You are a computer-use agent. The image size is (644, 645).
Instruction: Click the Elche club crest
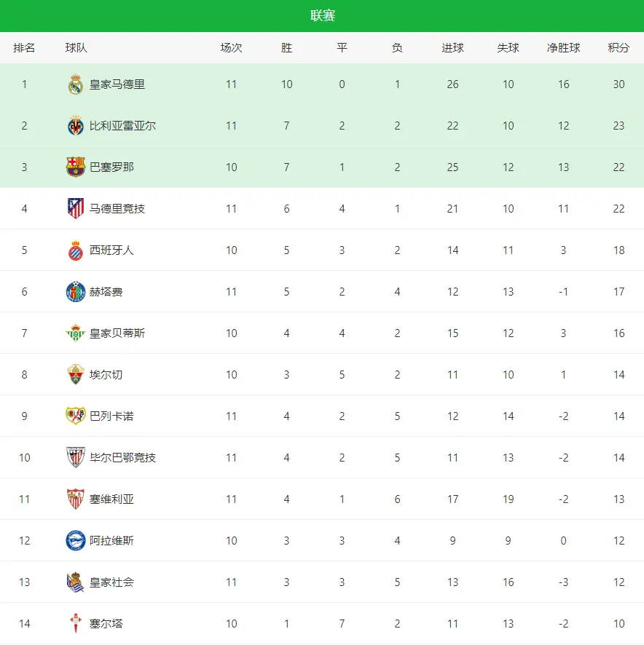pos(76,375)
